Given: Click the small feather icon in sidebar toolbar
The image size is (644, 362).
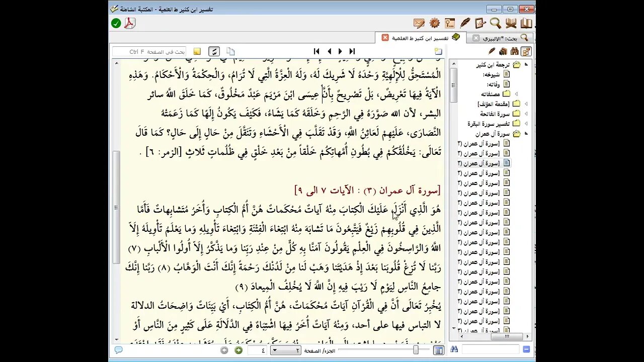Looking at the screenshot, I should 492,51.
